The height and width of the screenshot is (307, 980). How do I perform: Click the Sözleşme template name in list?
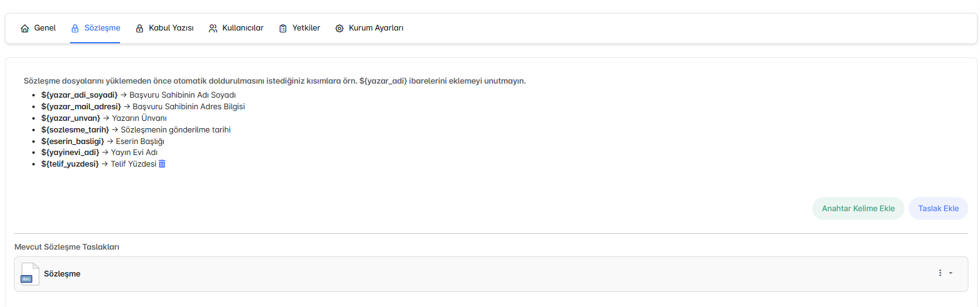click(62, 274)
